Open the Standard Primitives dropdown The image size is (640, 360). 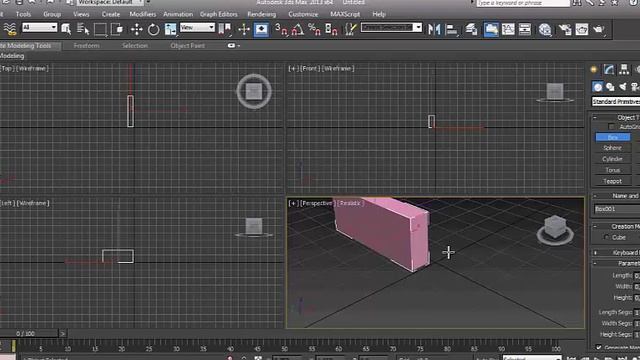(x=616, y=101)
